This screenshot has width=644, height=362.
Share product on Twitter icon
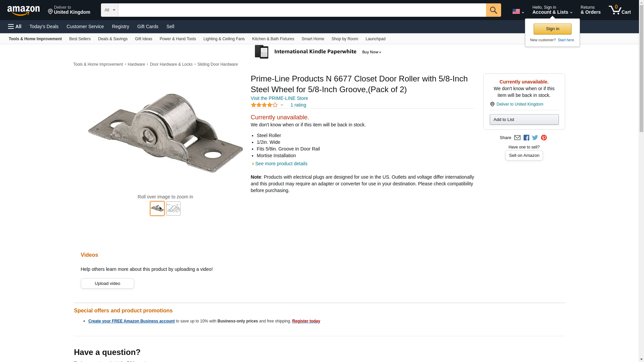[x=535, y=138]
